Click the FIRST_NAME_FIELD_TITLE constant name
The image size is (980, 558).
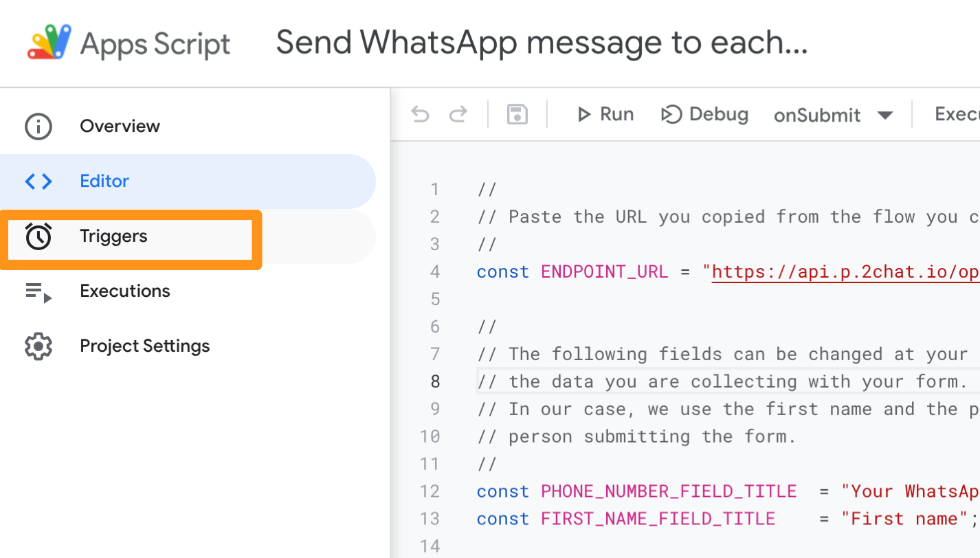pos(658,519)
